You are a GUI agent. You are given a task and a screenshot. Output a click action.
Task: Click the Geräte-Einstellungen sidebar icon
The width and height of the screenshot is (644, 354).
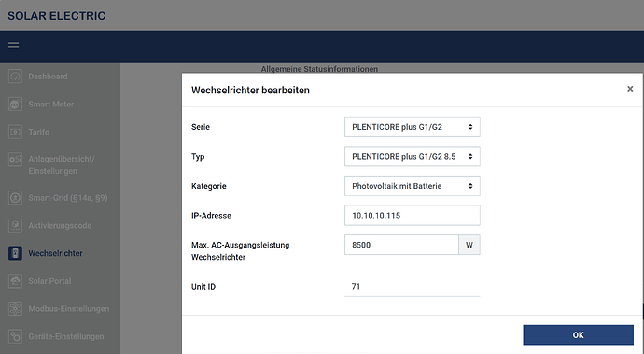(x=15, y=337)
